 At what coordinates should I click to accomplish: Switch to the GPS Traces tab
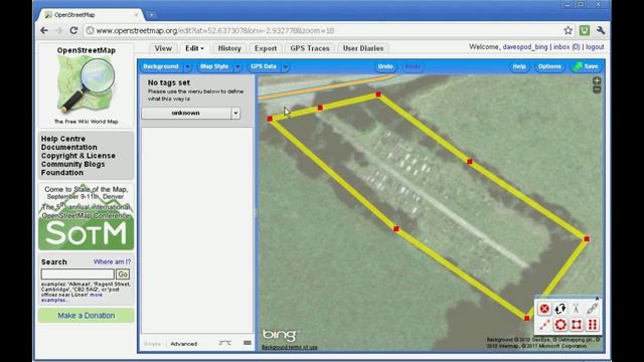tap(310, 49)
